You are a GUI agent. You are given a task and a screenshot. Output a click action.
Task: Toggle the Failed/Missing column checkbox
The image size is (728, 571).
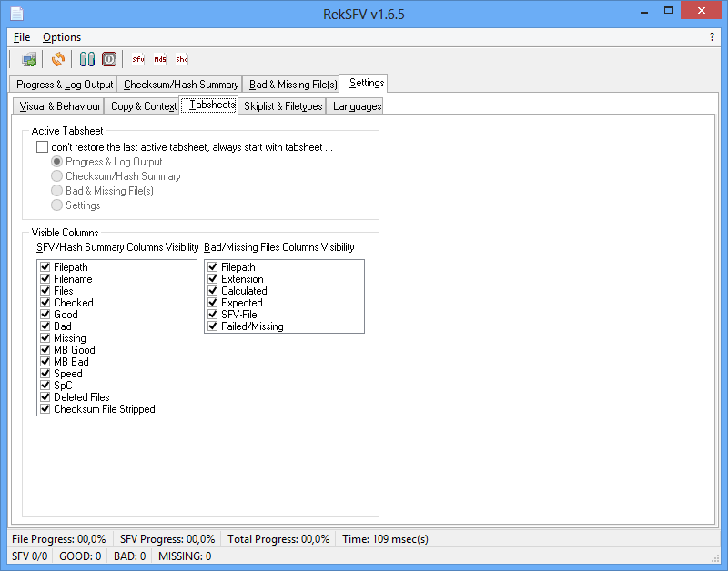point(213,326)
